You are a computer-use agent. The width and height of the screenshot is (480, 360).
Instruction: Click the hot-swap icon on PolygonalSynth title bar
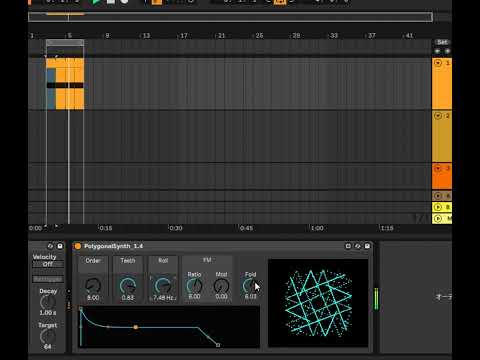click(358, 246)
